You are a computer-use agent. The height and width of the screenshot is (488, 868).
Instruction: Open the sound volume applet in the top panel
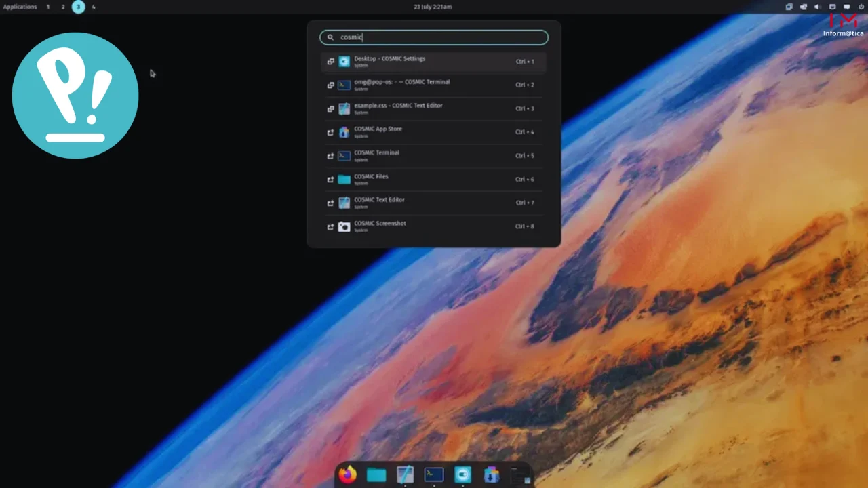[817, 7]
